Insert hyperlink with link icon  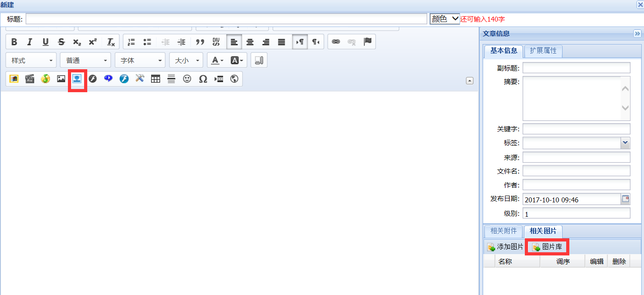pos(335,42)
